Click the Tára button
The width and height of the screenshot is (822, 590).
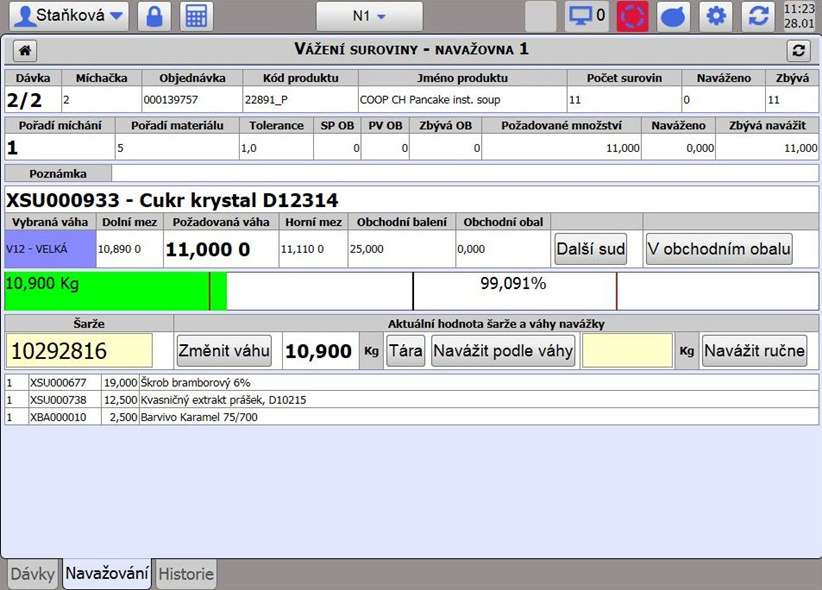[405, 350]
